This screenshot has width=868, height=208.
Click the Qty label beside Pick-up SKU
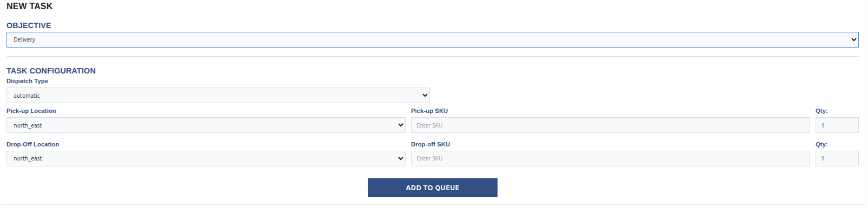pos(821,111)
